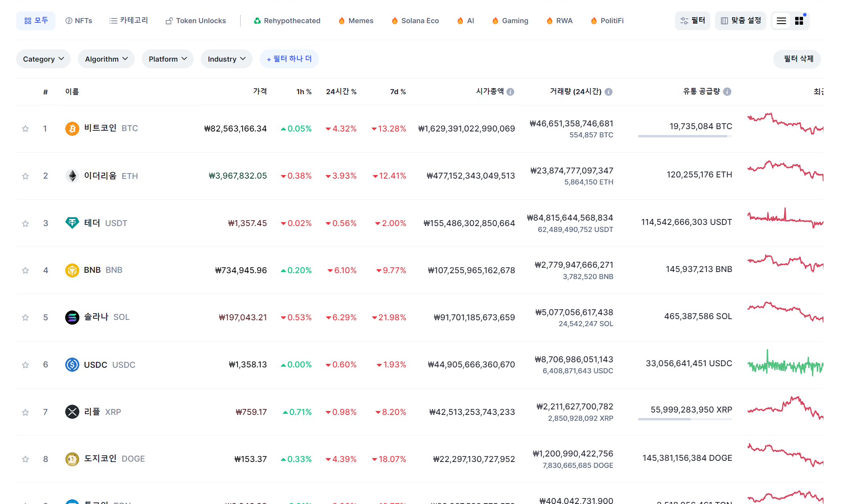Click the Dogecoin logo icon

pos(72,459)
